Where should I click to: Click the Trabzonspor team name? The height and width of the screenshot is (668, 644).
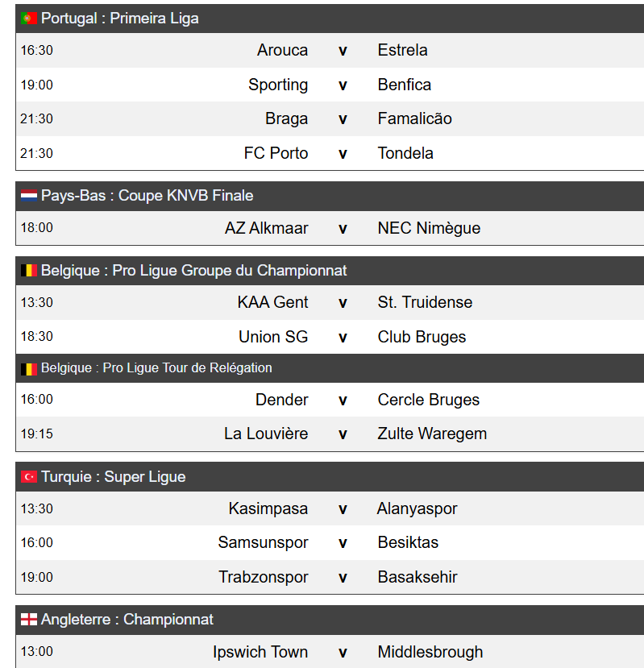tap(263, 577)
